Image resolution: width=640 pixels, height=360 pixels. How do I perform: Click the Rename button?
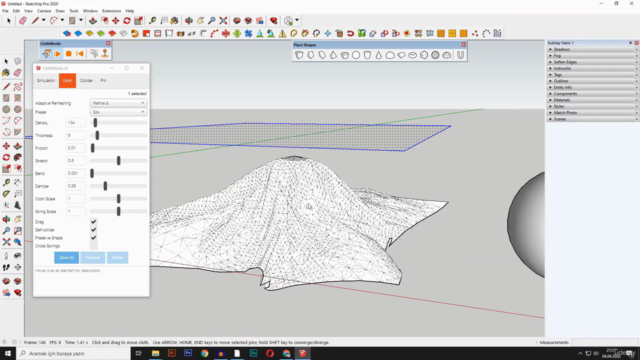pyautogui.click(x=93, y=258)
